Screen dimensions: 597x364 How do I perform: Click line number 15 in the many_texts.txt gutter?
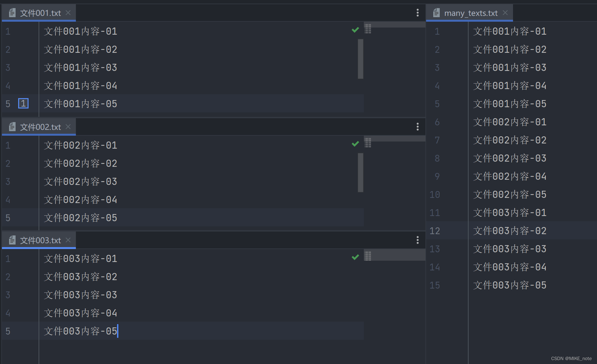[435, 285]
